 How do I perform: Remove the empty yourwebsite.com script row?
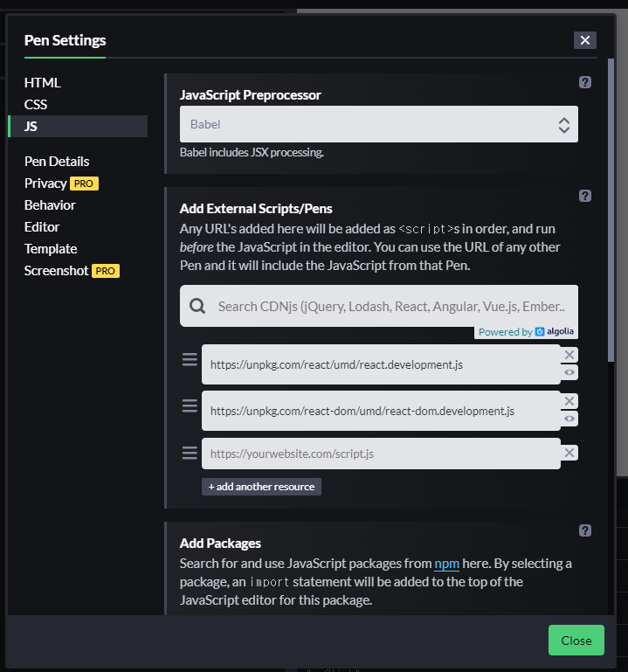[569, 453]
